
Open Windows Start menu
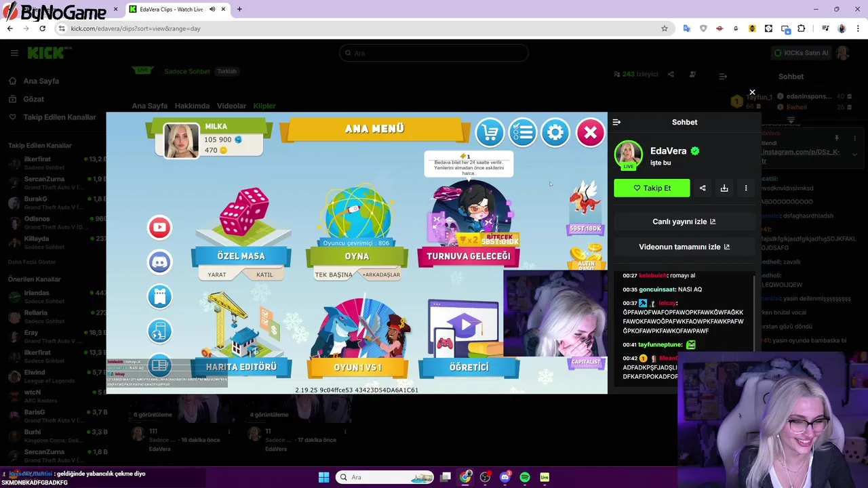click(x=323, y=477)
